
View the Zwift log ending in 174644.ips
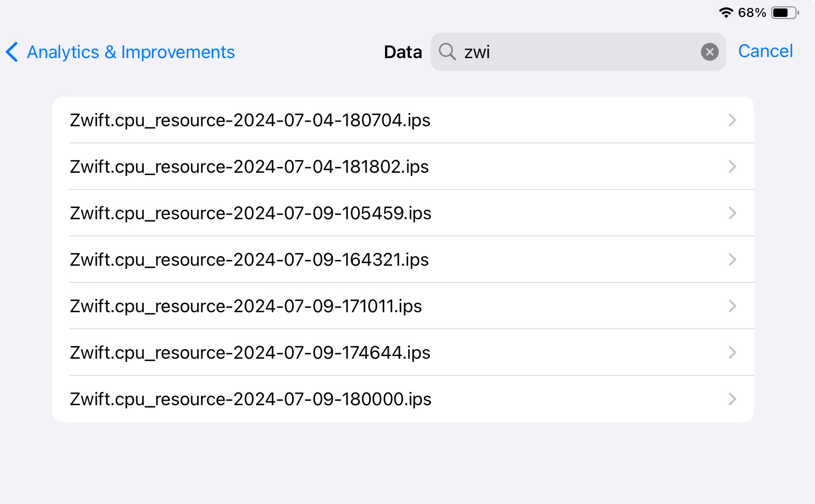pyautogui.click(x=250, y=353)
